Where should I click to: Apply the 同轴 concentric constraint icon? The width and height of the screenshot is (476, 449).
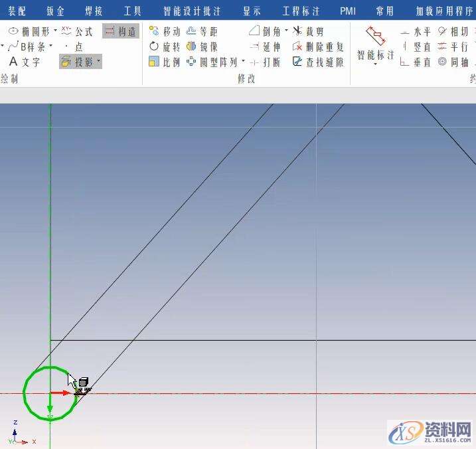click(x=442, y=62)
